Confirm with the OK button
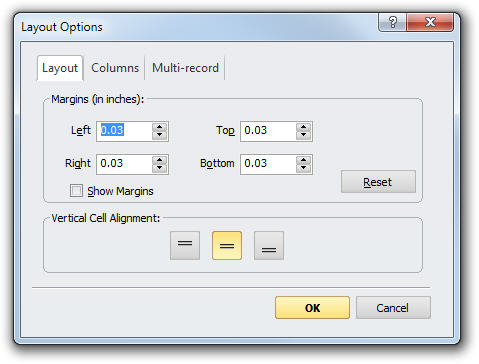The height and width of the screenshot is (364, 479). click(x=312, y=308)
